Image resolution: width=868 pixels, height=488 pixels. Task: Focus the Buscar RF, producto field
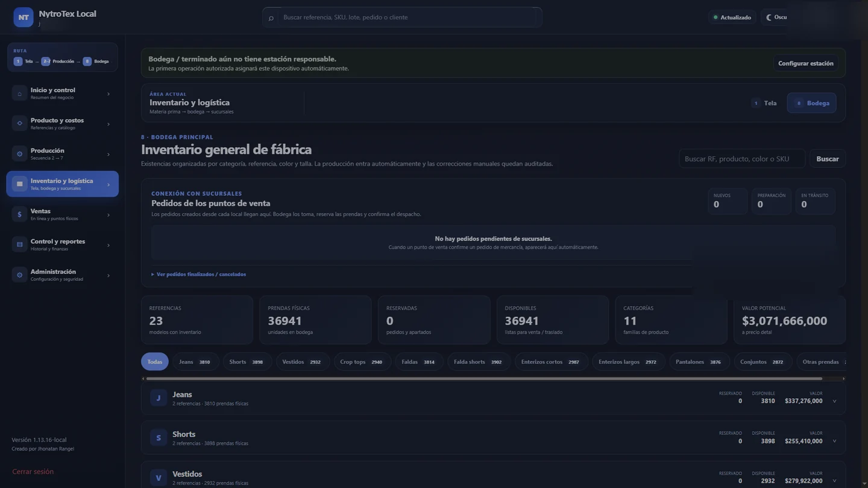(x=742, y=159)
